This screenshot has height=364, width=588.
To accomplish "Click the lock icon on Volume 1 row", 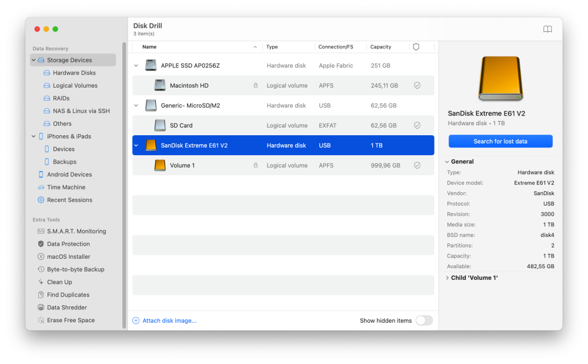I will tap(255, 165).
